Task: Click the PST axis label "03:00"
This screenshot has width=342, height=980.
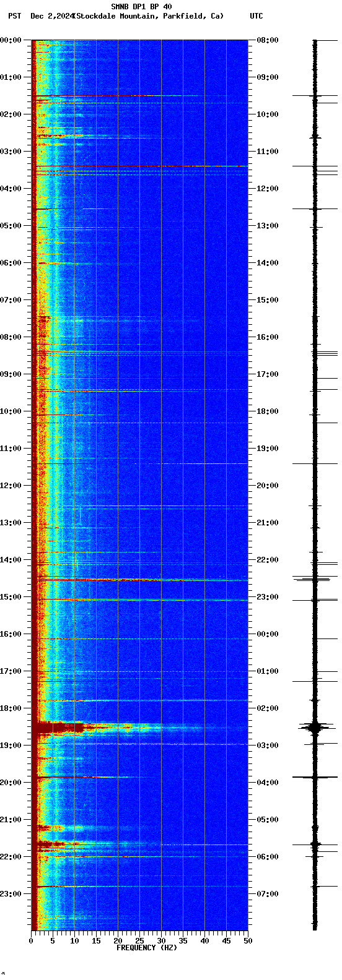Action: [x=11, y=152]
